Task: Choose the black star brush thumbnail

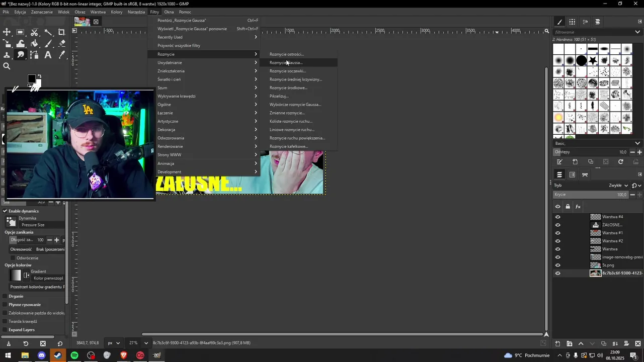Action: tap(593, 60)
